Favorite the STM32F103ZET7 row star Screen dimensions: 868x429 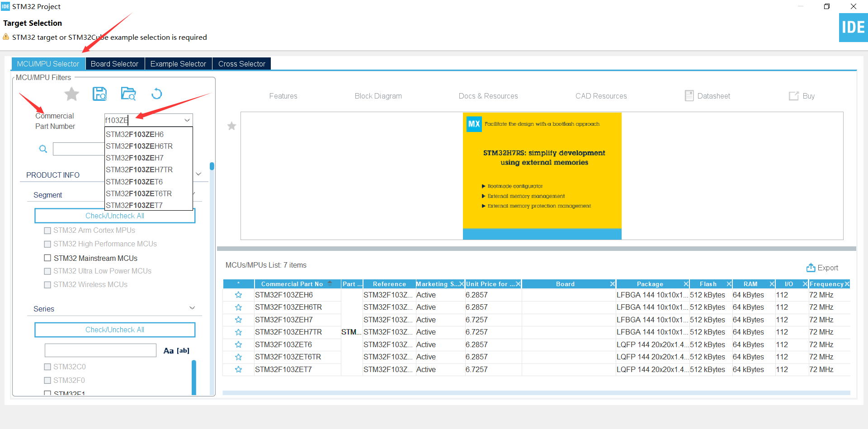238,370
